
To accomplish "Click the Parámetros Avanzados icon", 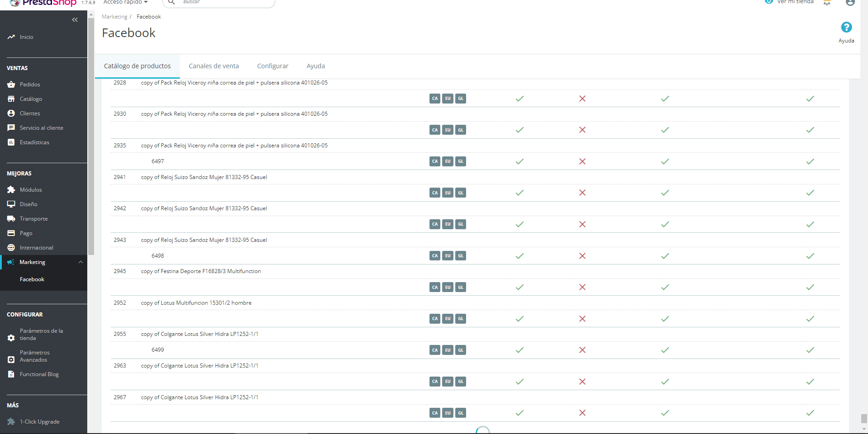I will [11, 359].
